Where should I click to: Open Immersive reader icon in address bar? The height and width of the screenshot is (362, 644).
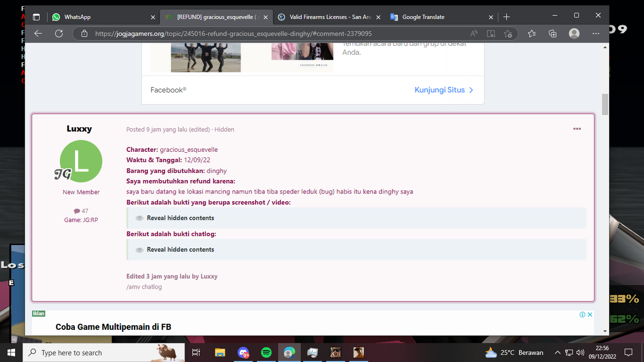tap(491, 34)
